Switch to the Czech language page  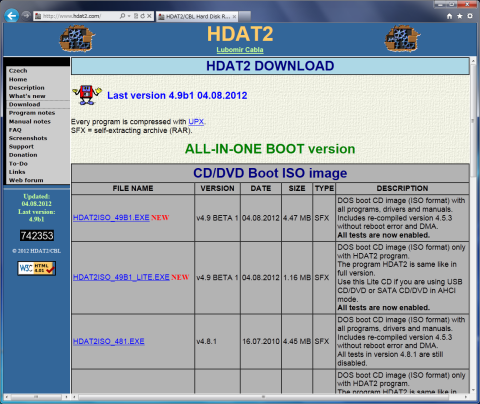point(18,71)
